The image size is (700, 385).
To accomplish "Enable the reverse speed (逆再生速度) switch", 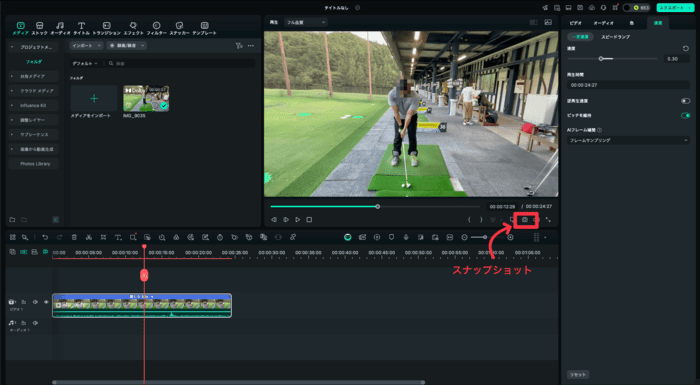I will [685, 101].
